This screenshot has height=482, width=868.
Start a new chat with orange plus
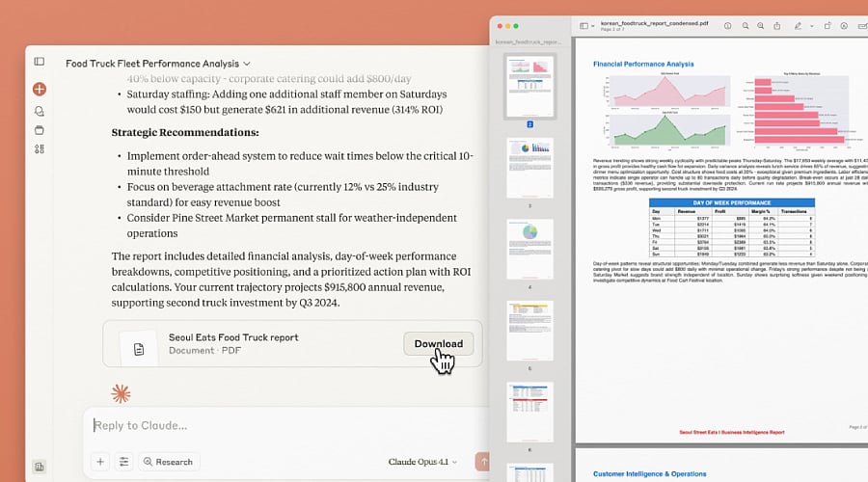click(40, 89)
